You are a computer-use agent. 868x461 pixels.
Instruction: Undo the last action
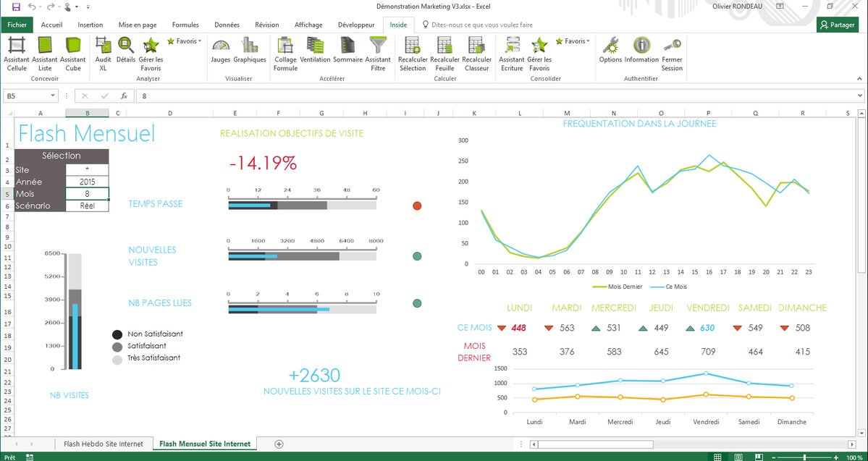pyautogui.click(x=32, y=7)
